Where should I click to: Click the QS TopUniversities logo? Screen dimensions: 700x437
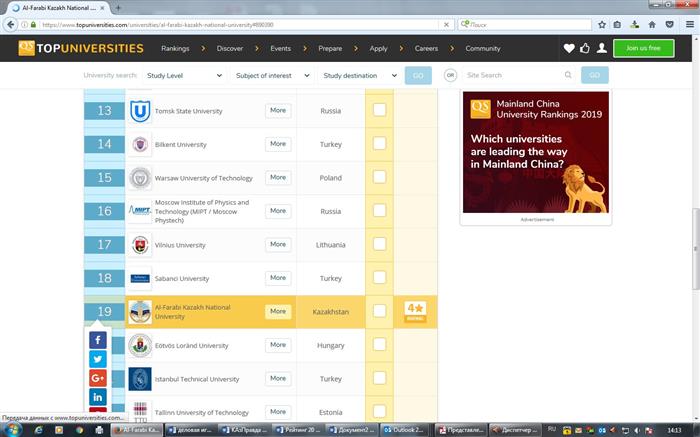tap(81, 48)
